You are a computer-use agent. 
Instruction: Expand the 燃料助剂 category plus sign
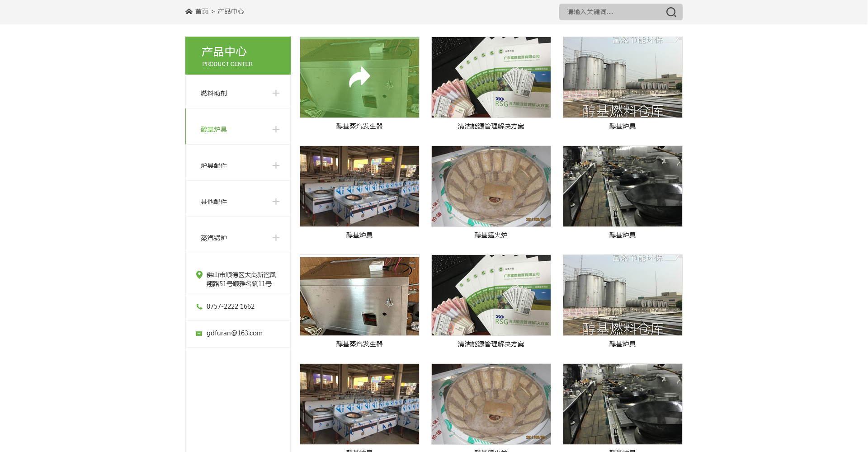276,93
